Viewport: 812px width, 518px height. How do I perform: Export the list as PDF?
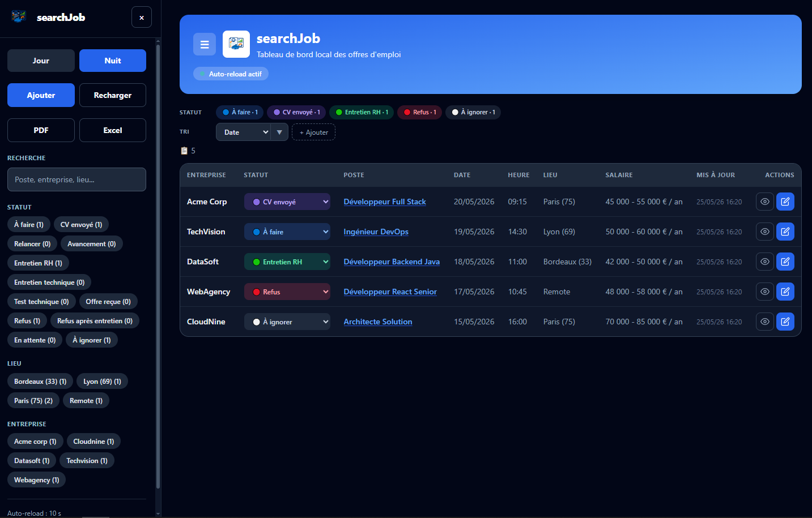41,130
